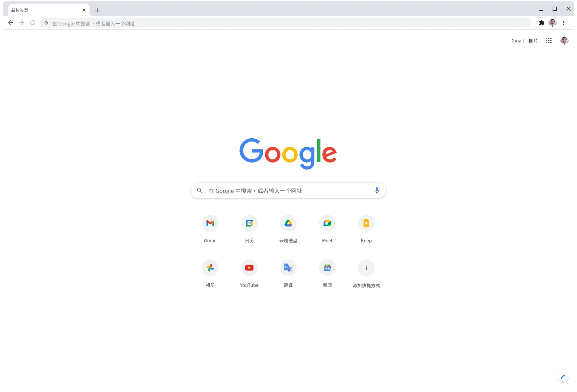Close the Chrome window

click(x=569, y=9)
